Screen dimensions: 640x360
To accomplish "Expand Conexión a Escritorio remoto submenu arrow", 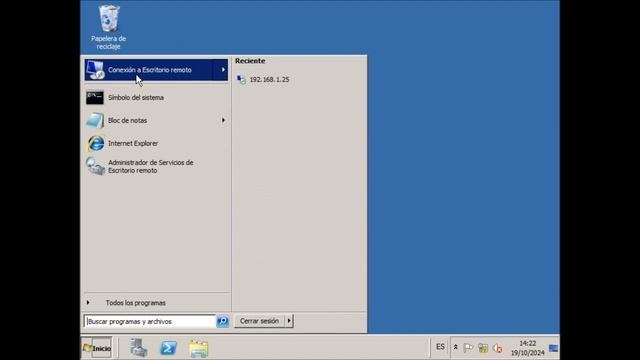I will [x=223, y=70].
